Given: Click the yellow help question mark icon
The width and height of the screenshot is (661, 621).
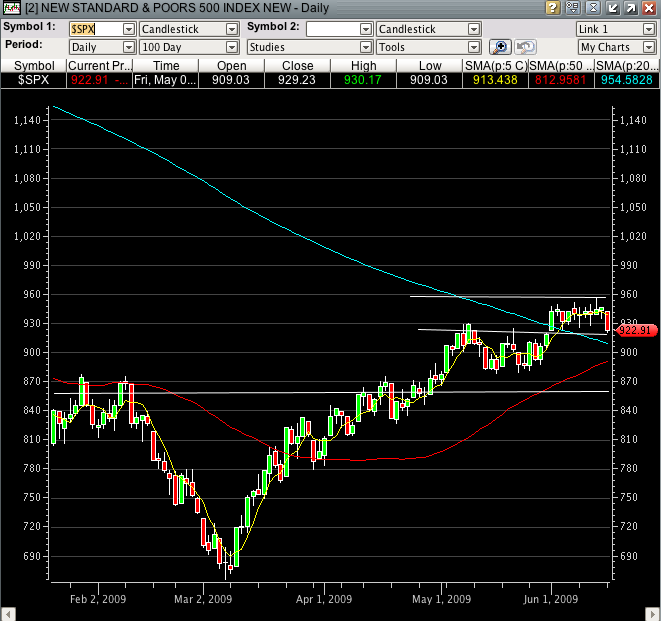Looking at the screenshot, I should [x=552, y=9].
